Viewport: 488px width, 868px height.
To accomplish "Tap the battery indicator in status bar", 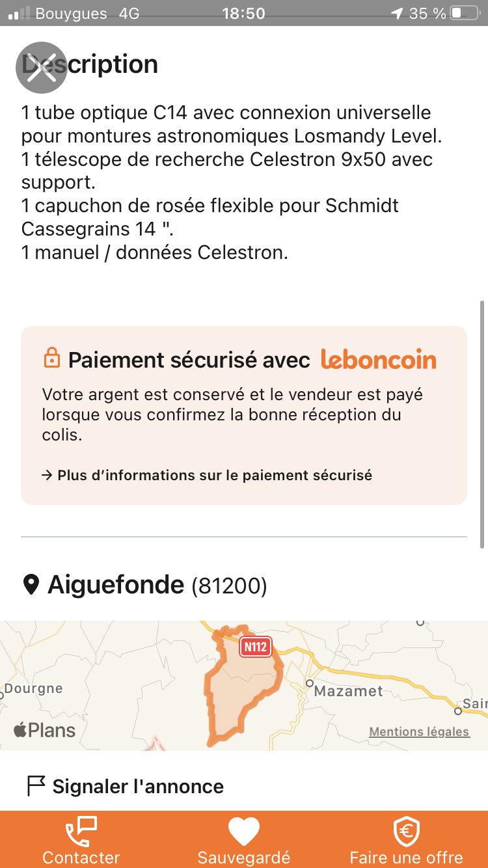I will pyautogui.click(x=465, y=13).
